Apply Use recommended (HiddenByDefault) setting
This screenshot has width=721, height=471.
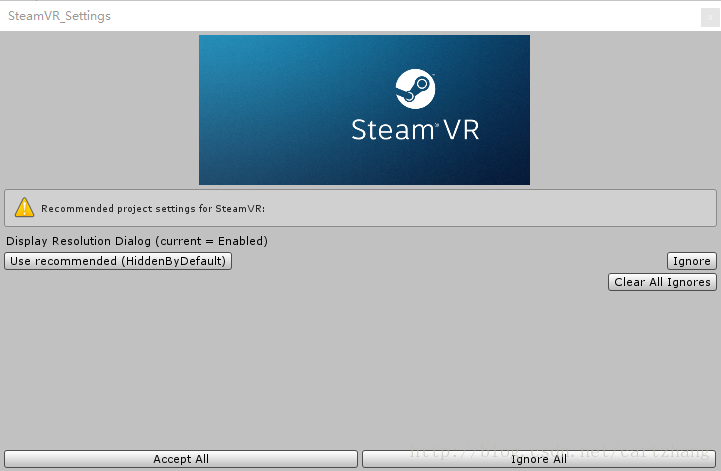point(118,261)
